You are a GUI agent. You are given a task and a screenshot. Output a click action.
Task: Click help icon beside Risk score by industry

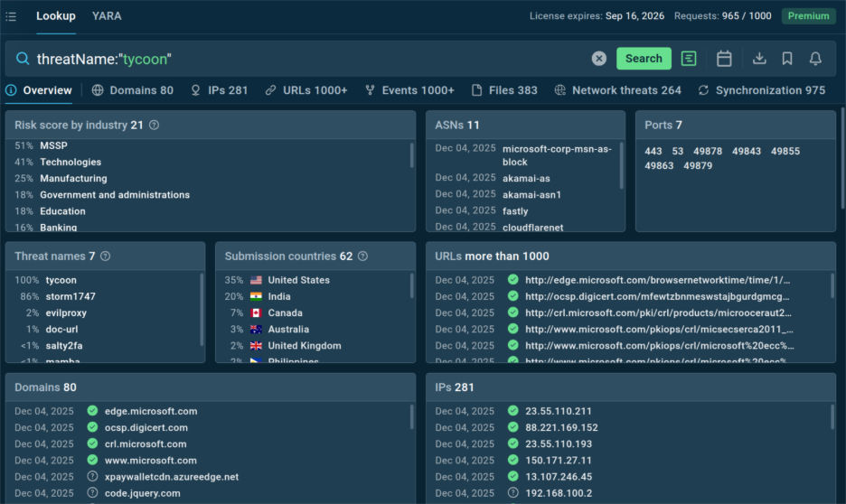(x=154, y=126)
